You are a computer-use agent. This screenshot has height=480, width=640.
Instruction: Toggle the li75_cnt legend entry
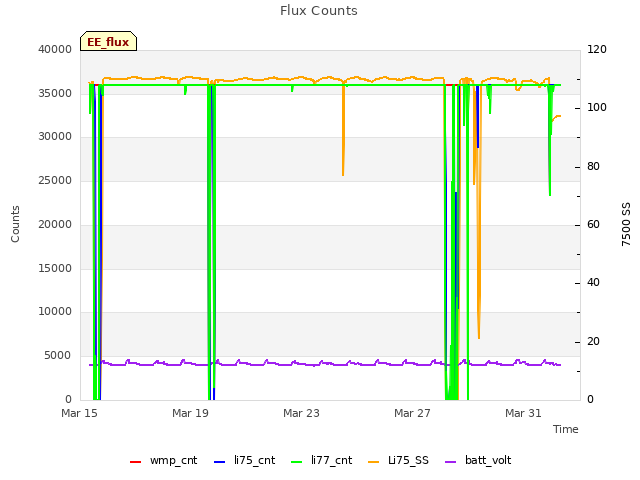click(x=244, y=460)
